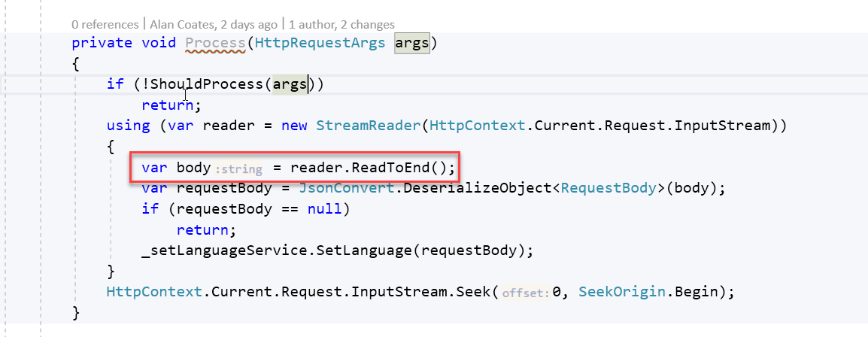Click the Process method name with squiggly underline
The height and width of the screenshot is (337, 868).
coord(215,43)
